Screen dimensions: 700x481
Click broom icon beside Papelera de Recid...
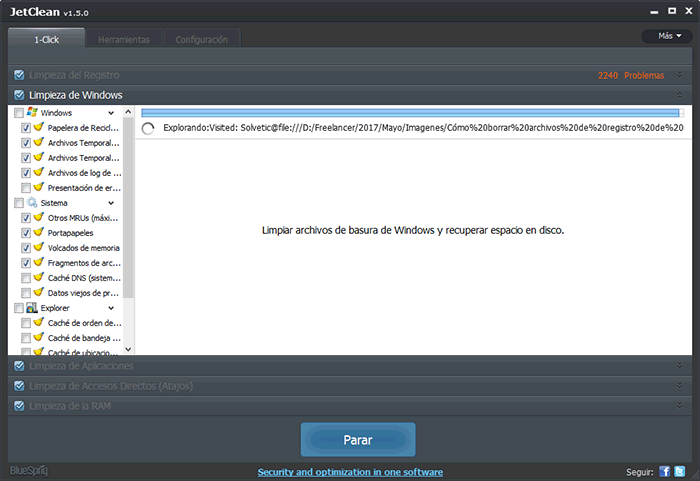coord(39,127)
